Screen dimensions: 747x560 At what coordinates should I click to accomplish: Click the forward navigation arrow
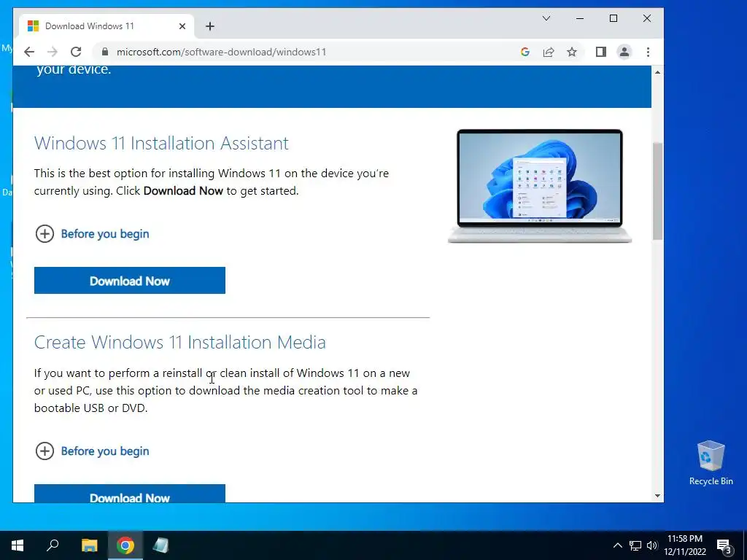pos(53,52)
